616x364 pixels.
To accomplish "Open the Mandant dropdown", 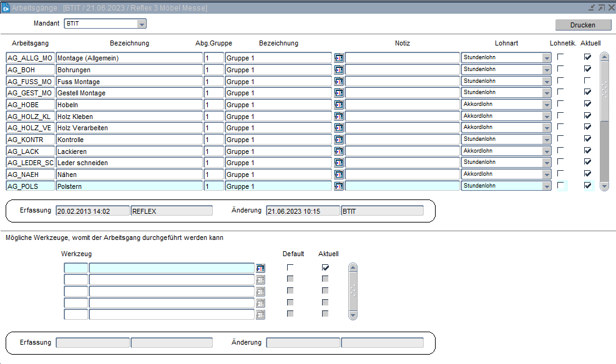I will pos(142,24).
